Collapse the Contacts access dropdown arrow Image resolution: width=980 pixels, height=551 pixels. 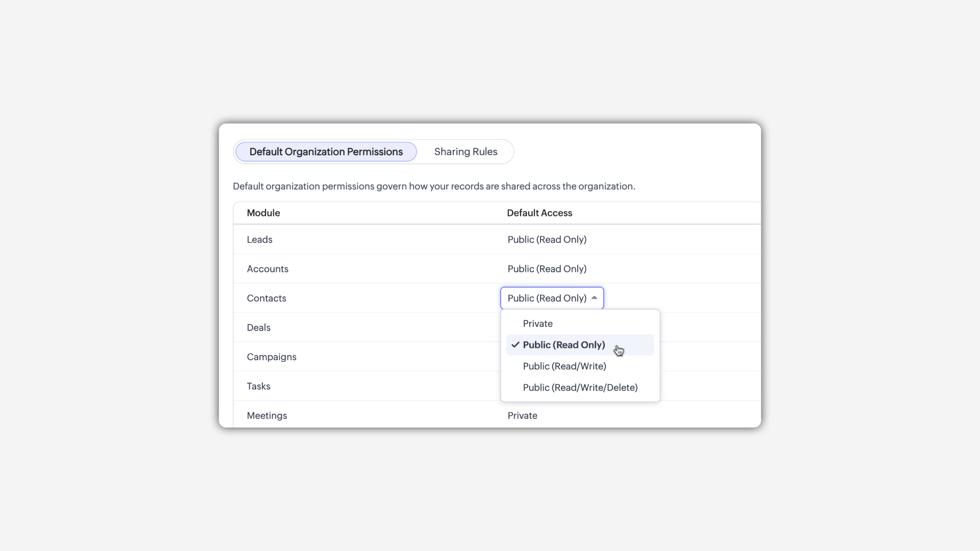point(594,298)
